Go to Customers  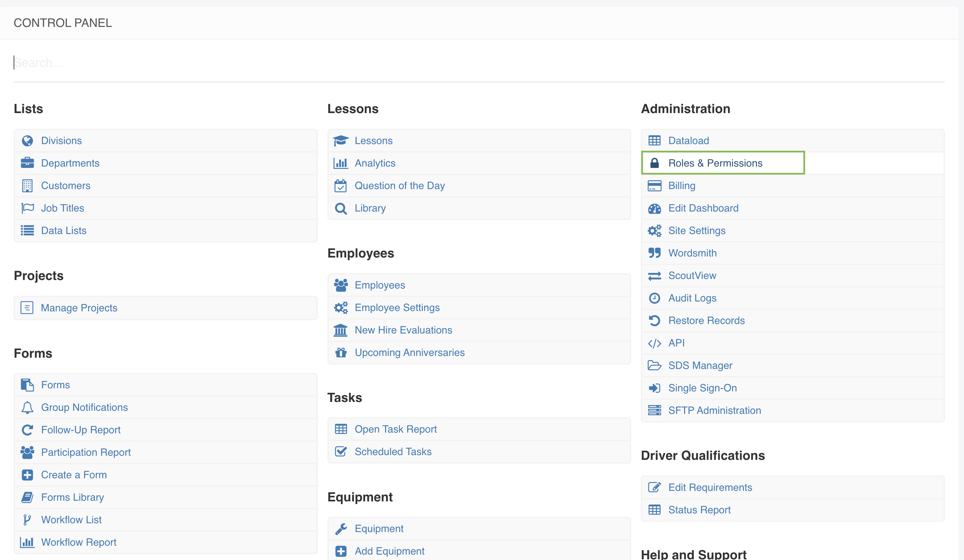point(65,186)
